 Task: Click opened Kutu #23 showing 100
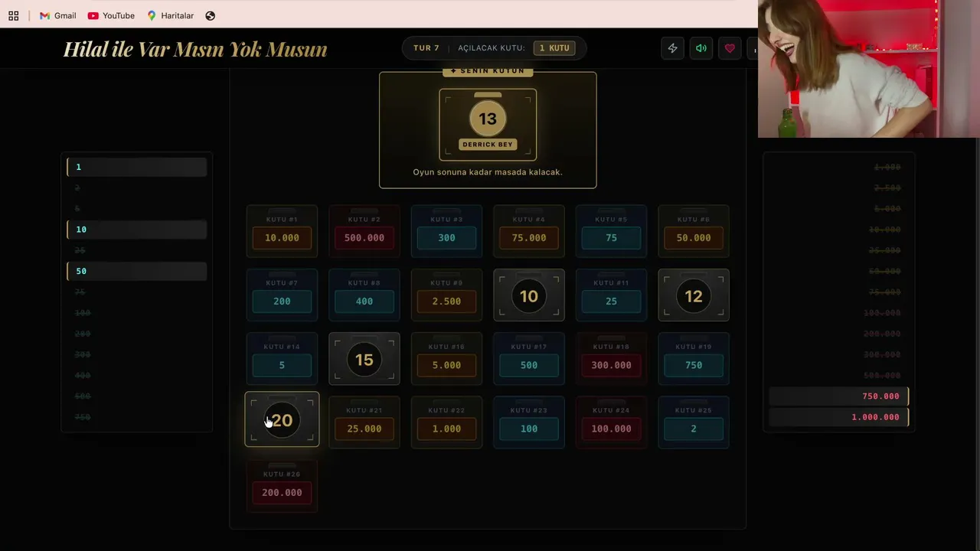click(x=529, y=422)
